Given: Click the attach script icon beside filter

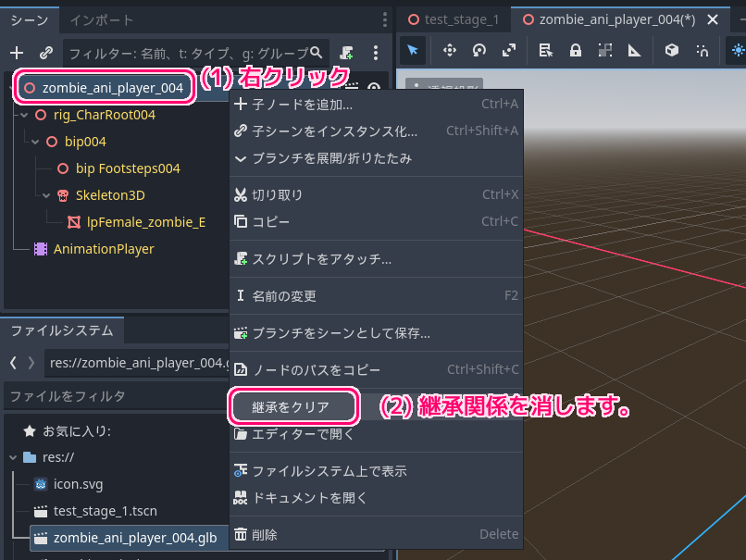Looking at the screenshot, I should (x=346, y=53).
